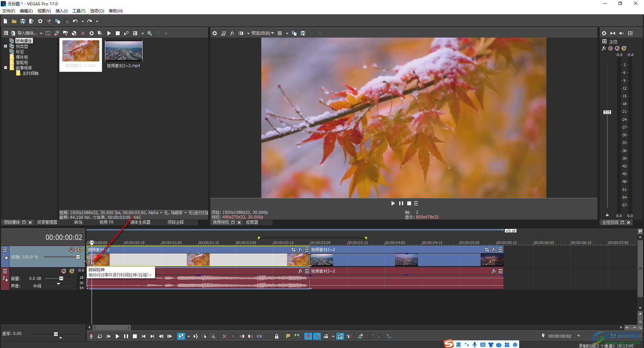Screen dimensions: 644x348
Task: Save the project using the floppy disk icon
Action: (23, 21)
